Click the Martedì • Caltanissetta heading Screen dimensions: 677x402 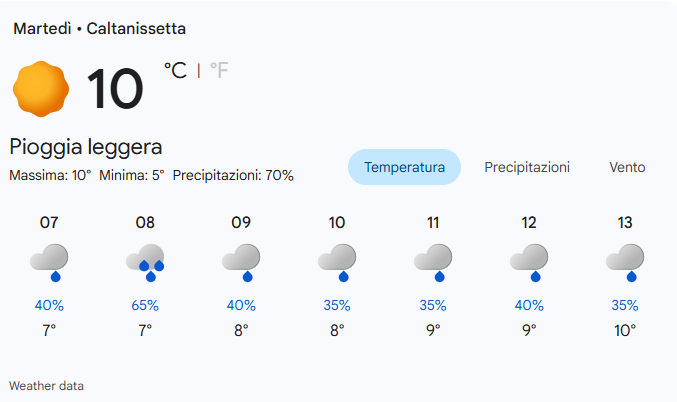99,29
